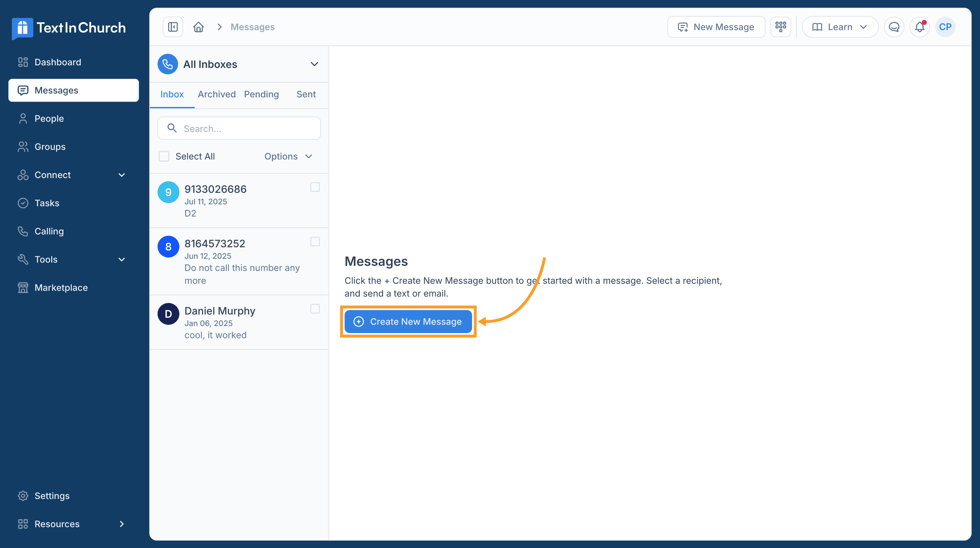Tick checkbox for 9133026686 conversation

(x=315, y=187)
